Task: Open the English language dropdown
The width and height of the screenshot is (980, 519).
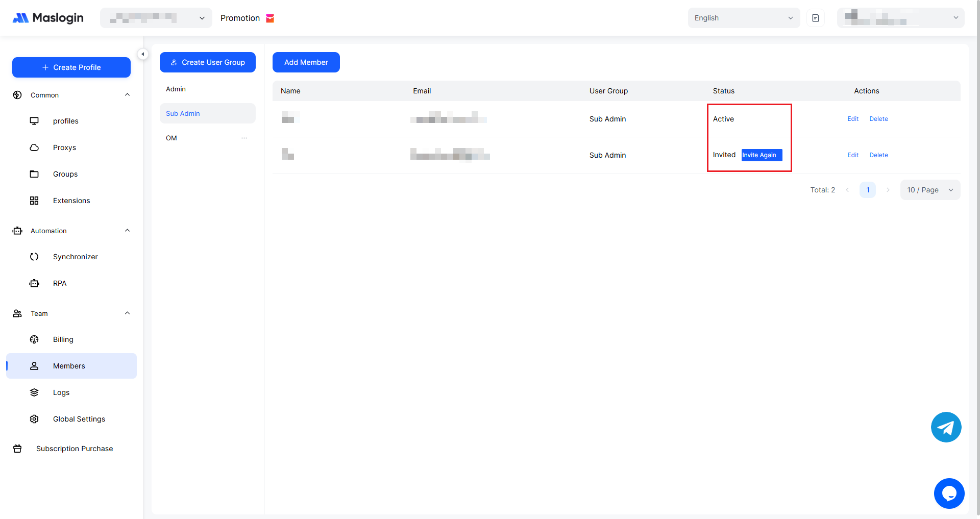Action: click(743, 18)
